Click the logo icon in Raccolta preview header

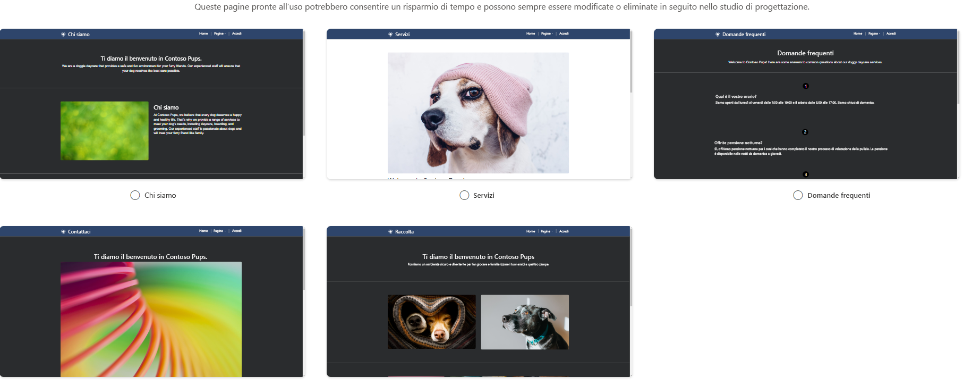click(390, 231)
